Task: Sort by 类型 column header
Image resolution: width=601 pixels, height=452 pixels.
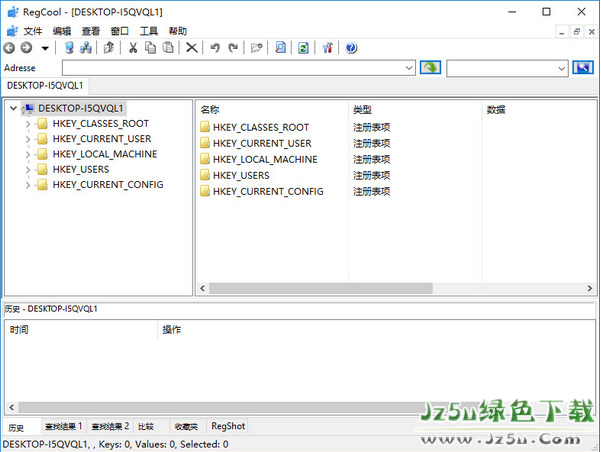Action: pyautogui.click(x=414, y=110)
